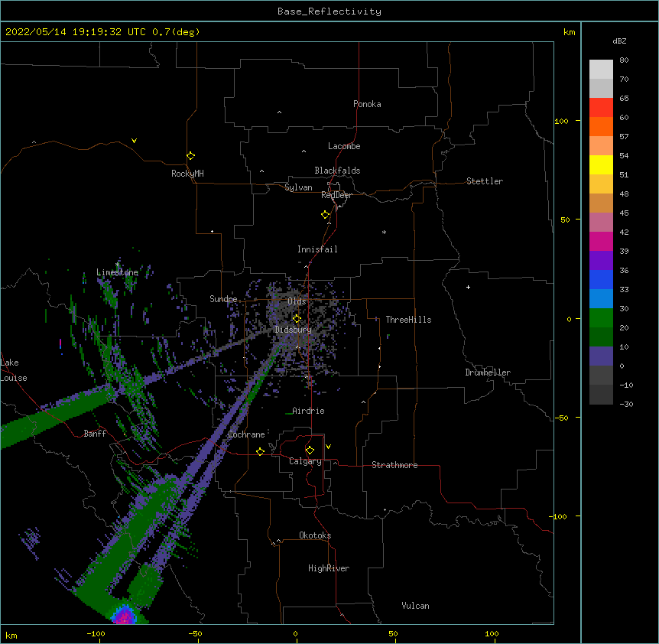Click the magenta storm core at bottom
This screenshot has height=644, width=659.
pyautogui.click(x=124, y=616)
